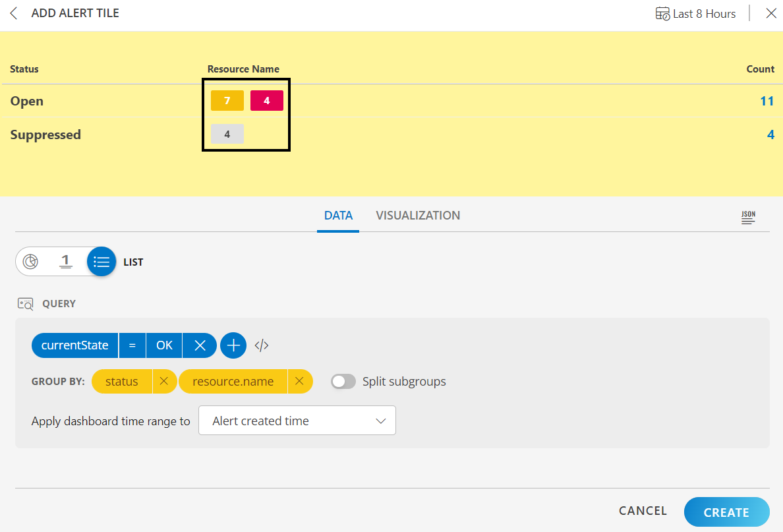Click the CREATE button

pyautogui.click(x=726, y=512)
